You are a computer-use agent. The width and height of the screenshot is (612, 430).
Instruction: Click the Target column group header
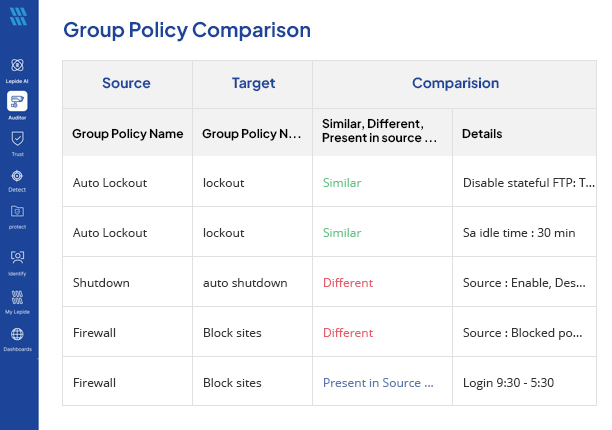coord(252,84)
